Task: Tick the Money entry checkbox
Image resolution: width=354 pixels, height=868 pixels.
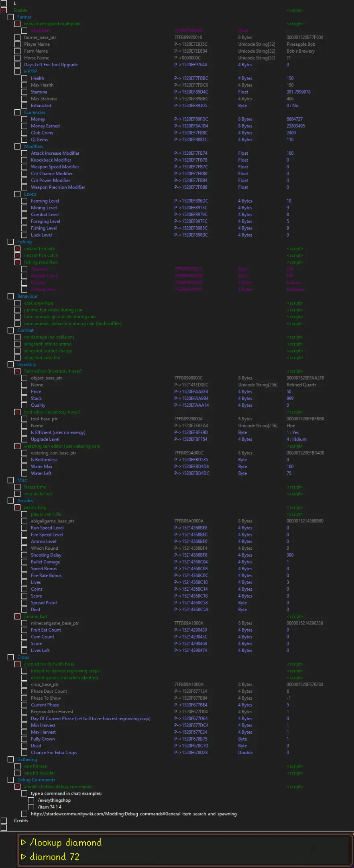Action: pyautogui.click(x=24, y=119)
